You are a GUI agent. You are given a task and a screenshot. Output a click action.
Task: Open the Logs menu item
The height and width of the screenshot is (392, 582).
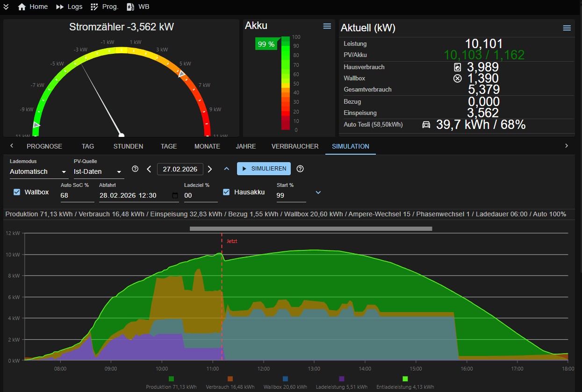click(69, 7)
